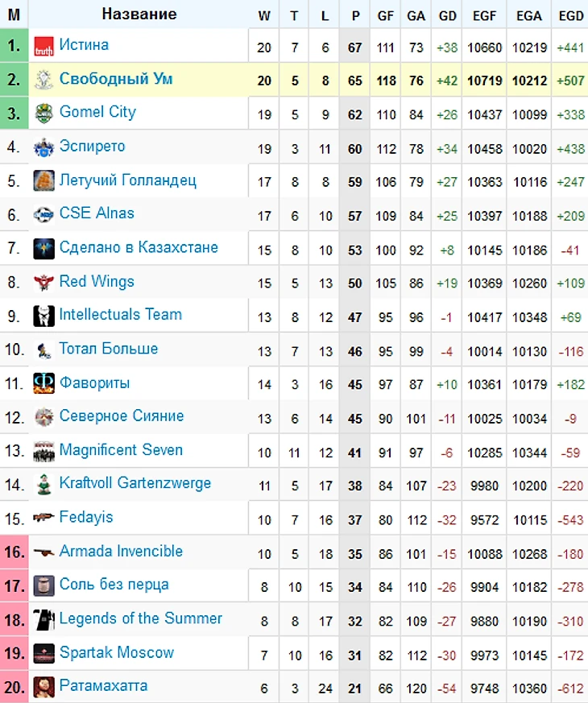Click the Летучий Голландец team logo
Viewport: 588px width, 703px height.
click(44, 181)
